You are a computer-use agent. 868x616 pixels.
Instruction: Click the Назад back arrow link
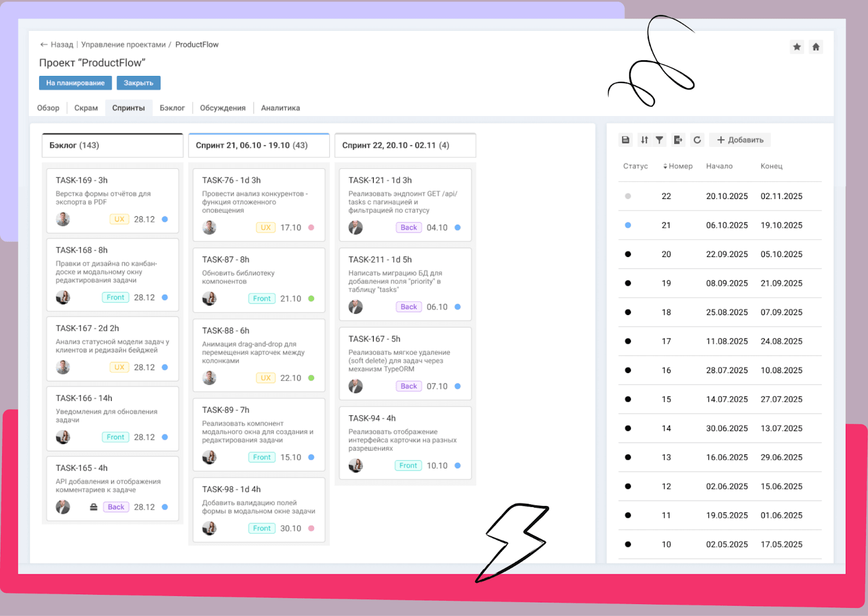(x=56, y=44)
